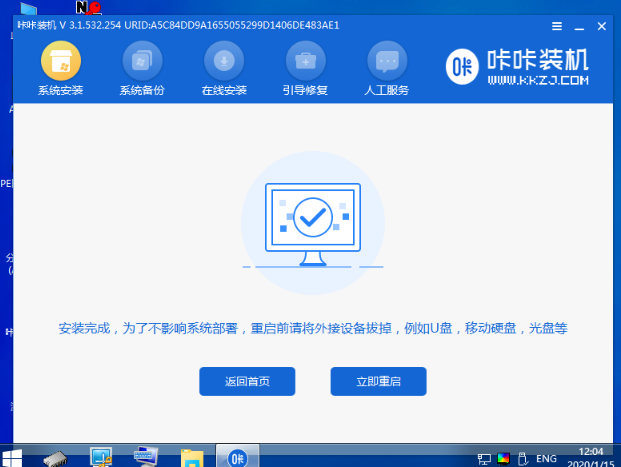Open the hamburger menu in title bar
Viewport: 621px width, 467px height.
pyautogui.click(x=557, y=24)
